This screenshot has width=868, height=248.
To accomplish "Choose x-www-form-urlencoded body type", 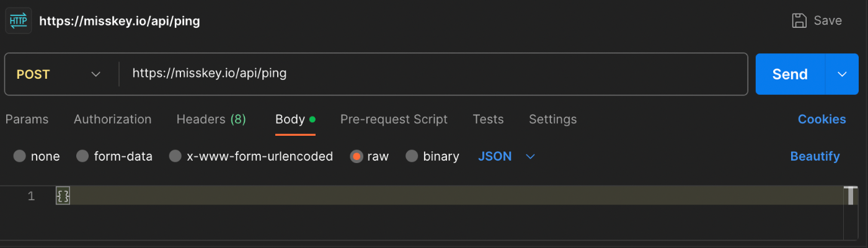I will 175,156.
